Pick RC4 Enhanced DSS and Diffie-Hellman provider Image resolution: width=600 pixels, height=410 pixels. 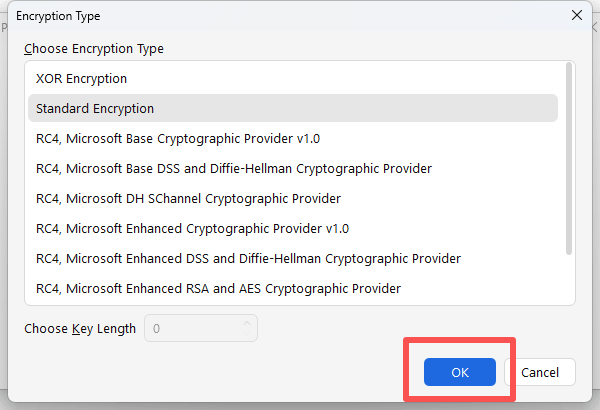pyautogui.click(x=248, y=258)
